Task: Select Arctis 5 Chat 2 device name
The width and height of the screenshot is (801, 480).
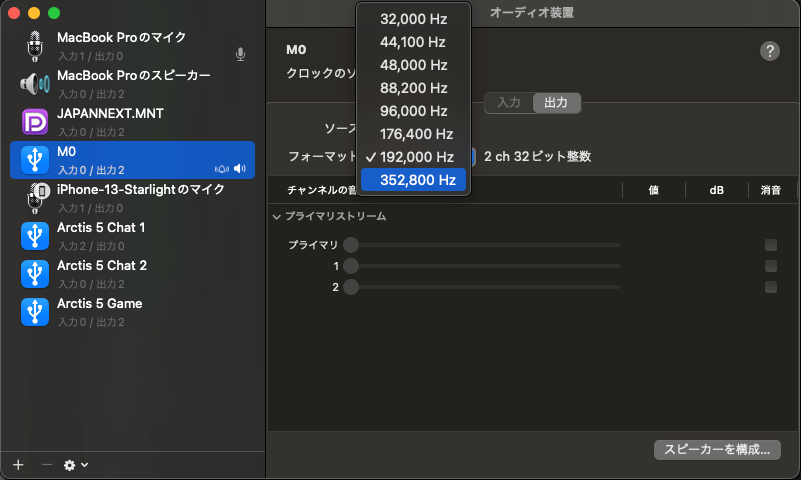Action: [102, 266]
